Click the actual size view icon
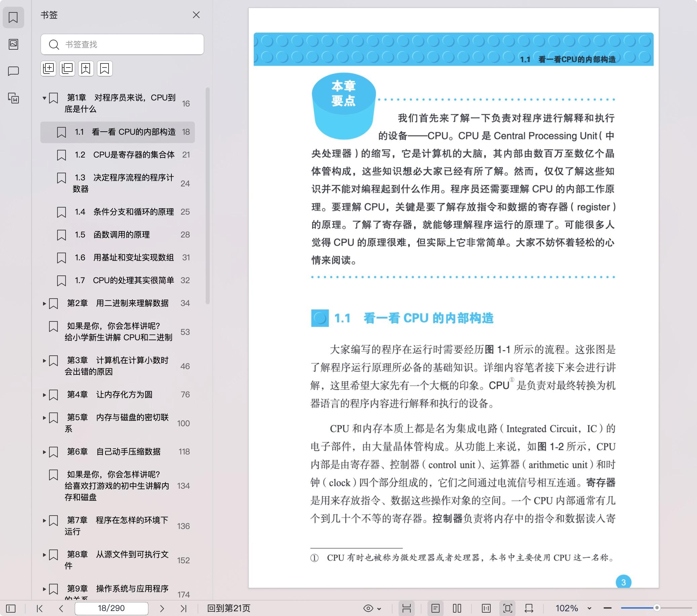 click(x=486, y=609)
